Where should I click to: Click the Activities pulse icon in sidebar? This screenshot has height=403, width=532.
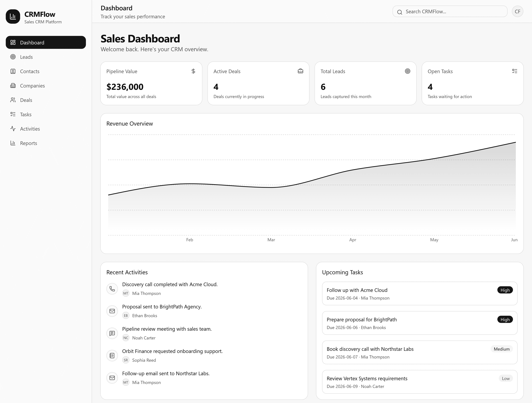pos(13,129)
